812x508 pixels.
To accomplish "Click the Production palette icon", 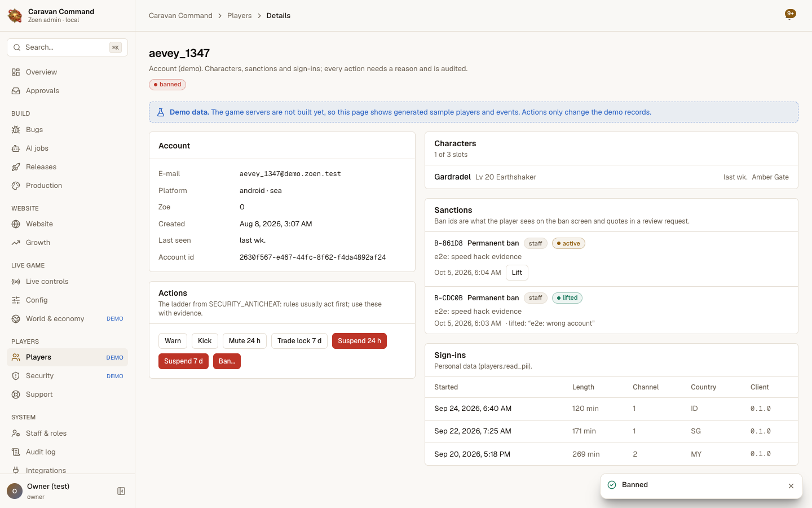I will pos(16,186).
